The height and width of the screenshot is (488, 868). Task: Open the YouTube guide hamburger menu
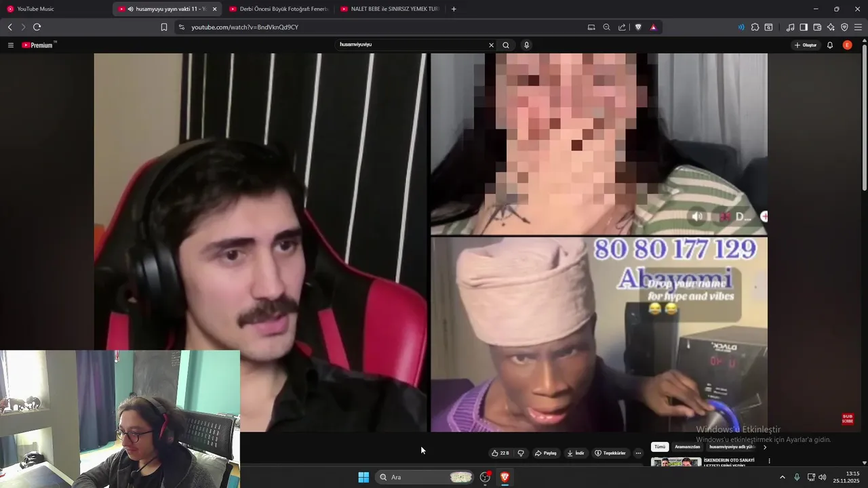click(10, 45)
